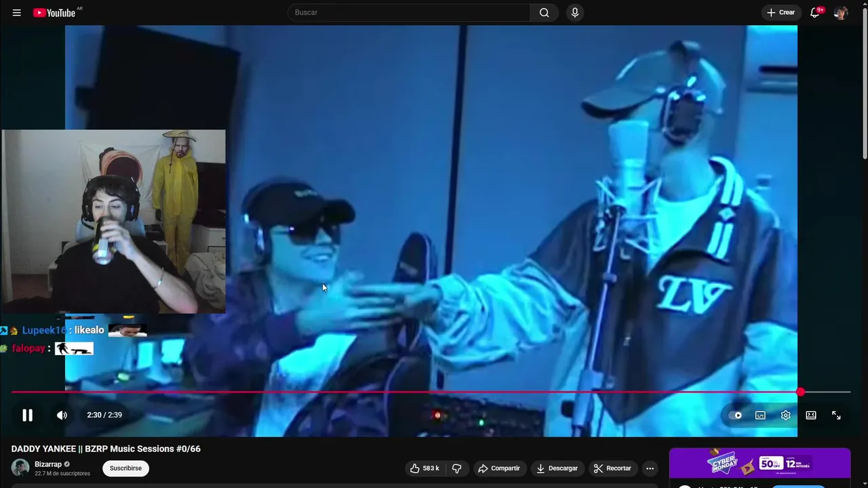Open the notifications bell
This screenshot has height=488, width=868.
tap(815, 12)
